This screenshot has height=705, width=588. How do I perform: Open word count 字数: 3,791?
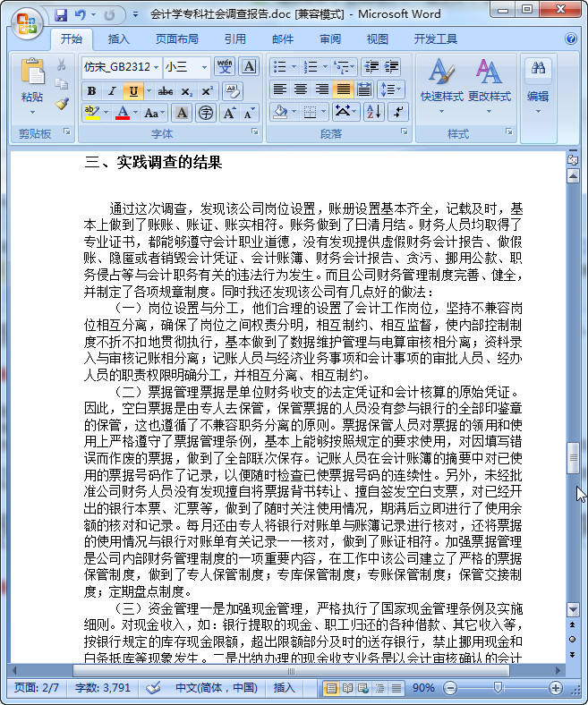coord(103,688)
